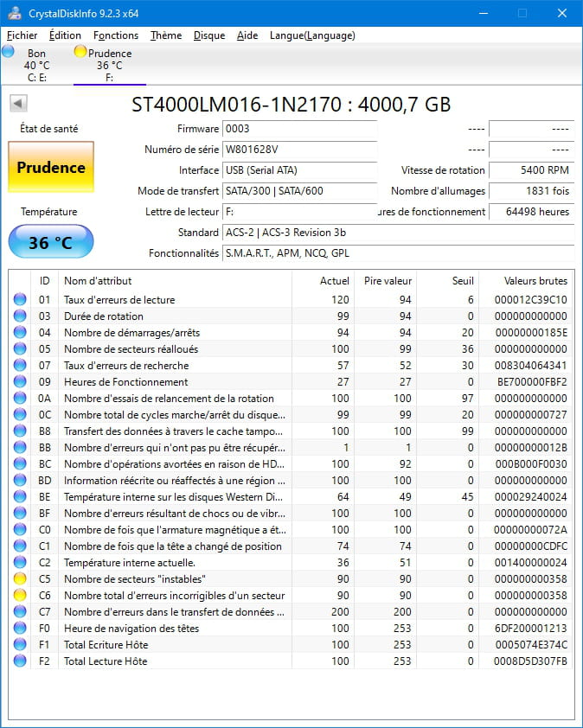This screenshot has width=583, height=728.
Task: Open the Aide menu
Action: click(x=247, y=35)
